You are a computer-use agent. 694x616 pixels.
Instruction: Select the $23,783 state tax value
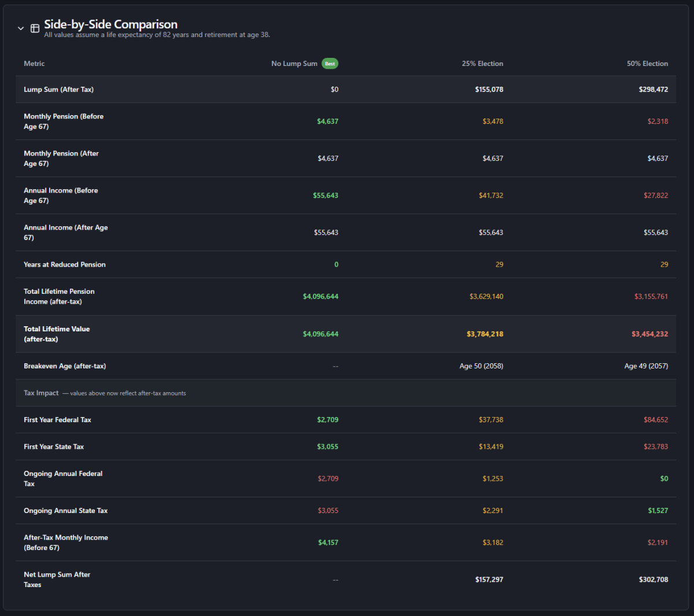click(656, 447)
